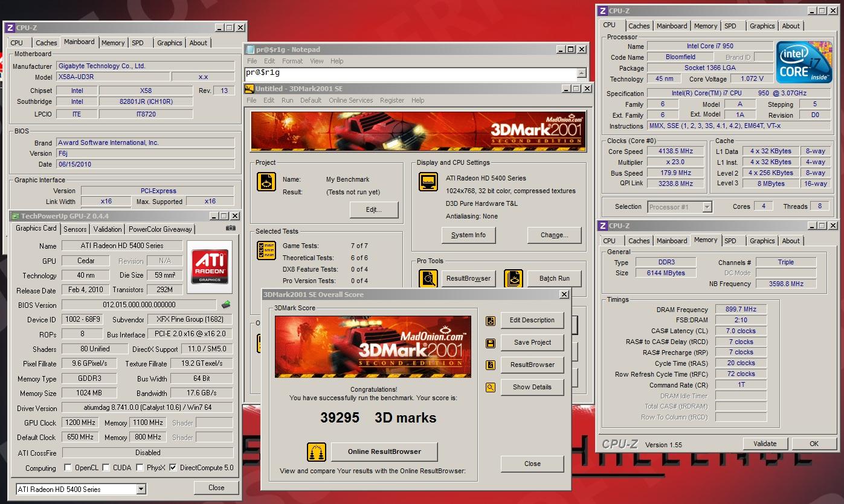Click the Notepad text area
This screenshot has width=844, height=504.
(x=411, y=72)
